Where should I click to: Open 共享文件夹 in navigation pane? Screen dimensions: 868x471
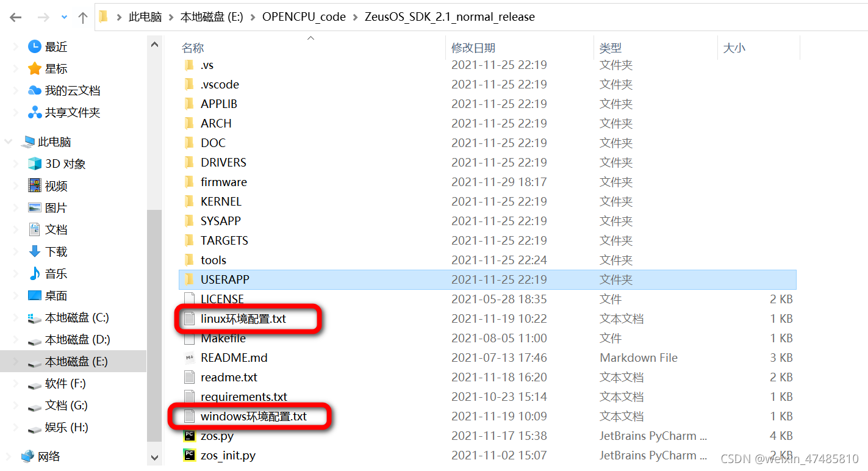[x=73, y=113]
